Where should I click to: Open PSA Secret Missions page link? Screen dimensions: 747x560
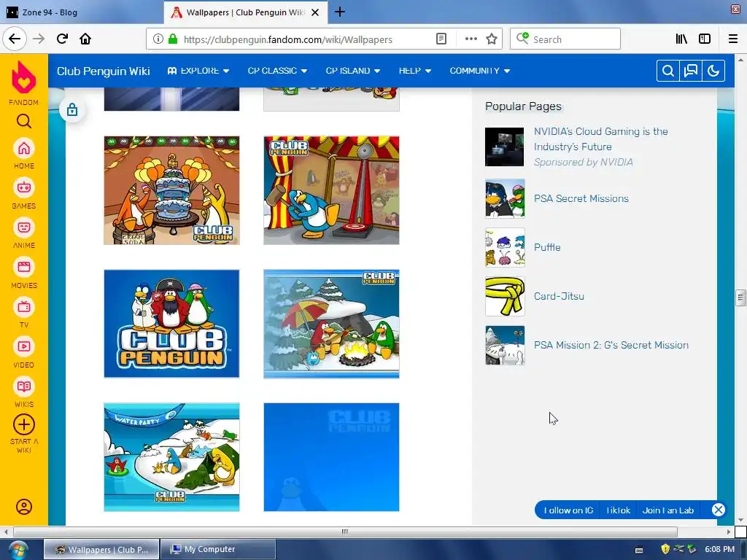coord(581,198)
